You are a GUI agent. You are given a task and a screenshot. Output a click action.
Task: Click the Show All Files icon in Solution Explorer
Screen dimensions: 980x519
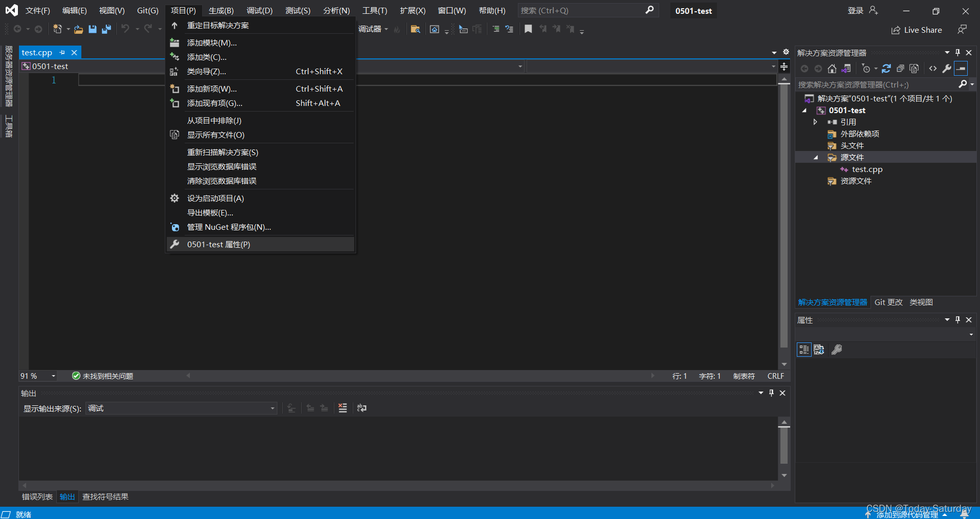click(x=914, y=69)
